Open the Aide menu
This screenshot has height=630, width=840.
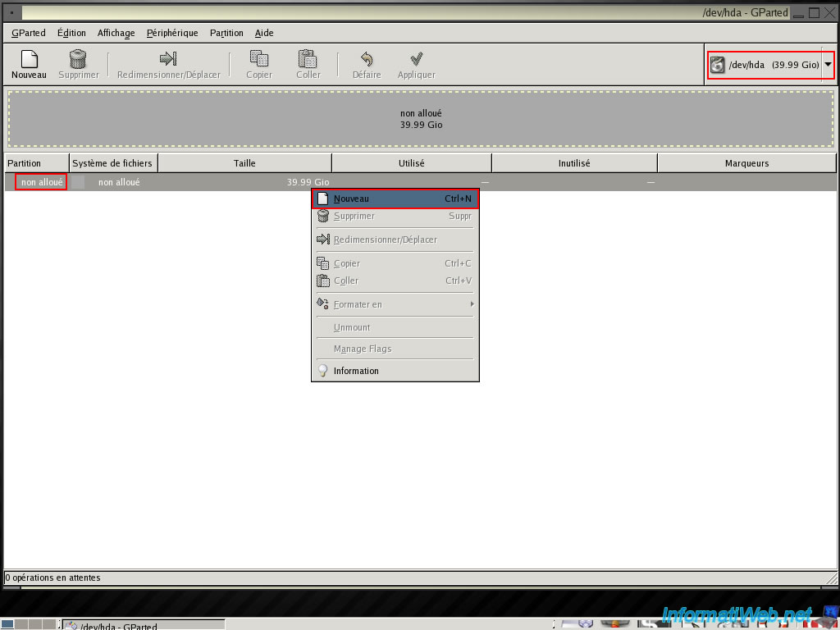[x=264, y=33]
